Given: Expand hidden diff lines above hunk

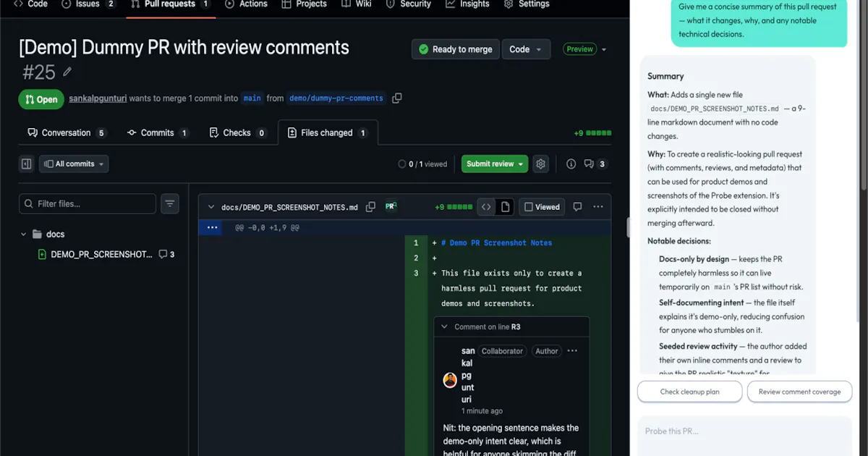Looking at the screenshot, I should [x=212, y=227].
